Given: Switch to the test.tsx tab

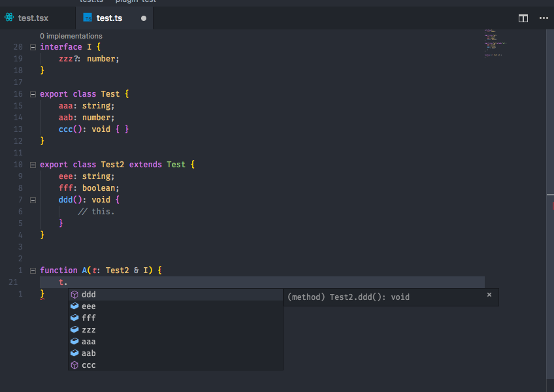Looking at the screenshot, I should point(37,18).
